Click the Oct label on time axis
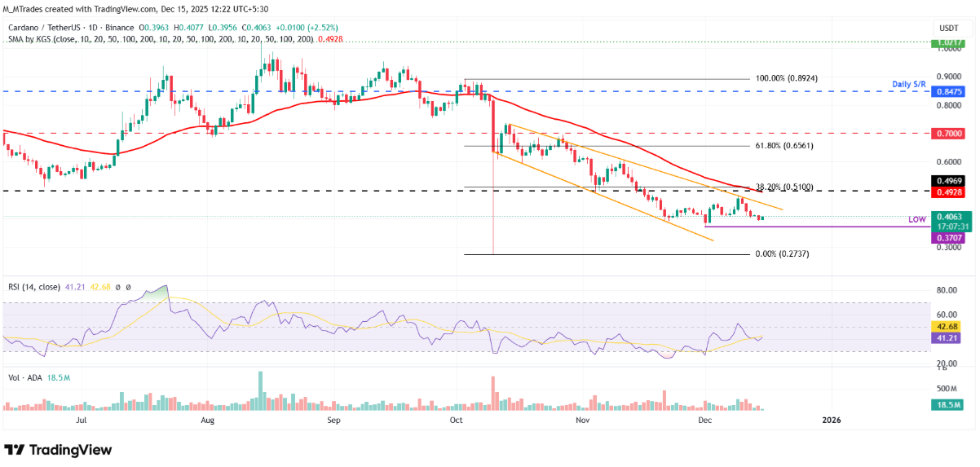Screen dimensions: 980x467 [x=457, y=420]
